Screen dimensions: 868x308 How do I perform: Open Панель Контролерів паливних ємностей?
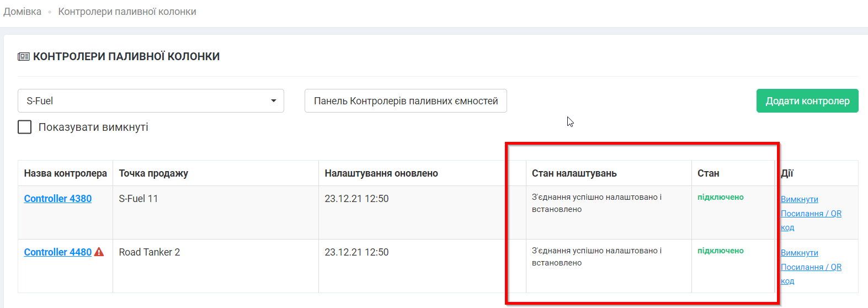click(406, 101)
